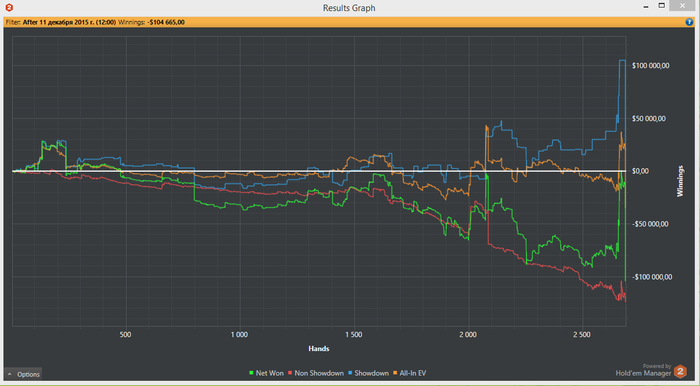Toggle the Showdown legend series
The width and height of the screenshot is (700, 386).
(368, 373)
